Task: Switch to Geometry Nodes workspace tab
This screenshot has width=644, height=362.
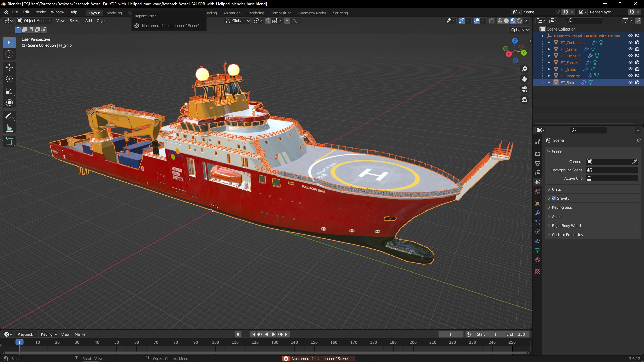Action: (312, 13)
